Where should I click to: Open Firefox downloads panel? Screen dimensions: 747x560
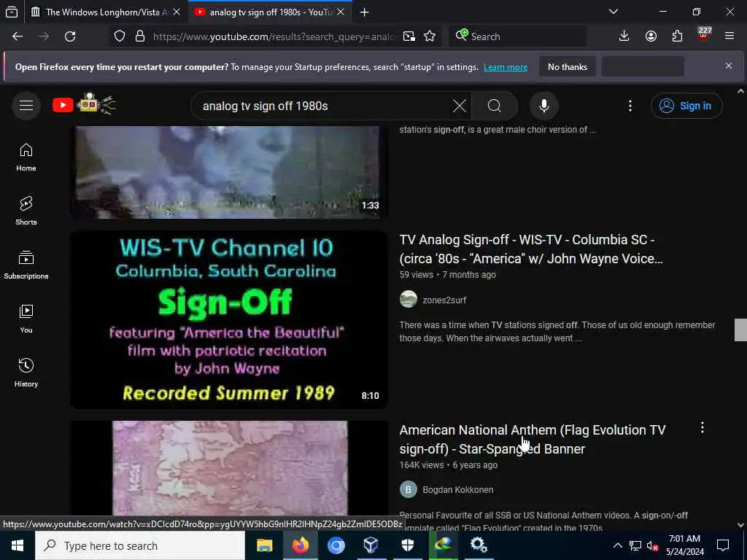[624, 36]
